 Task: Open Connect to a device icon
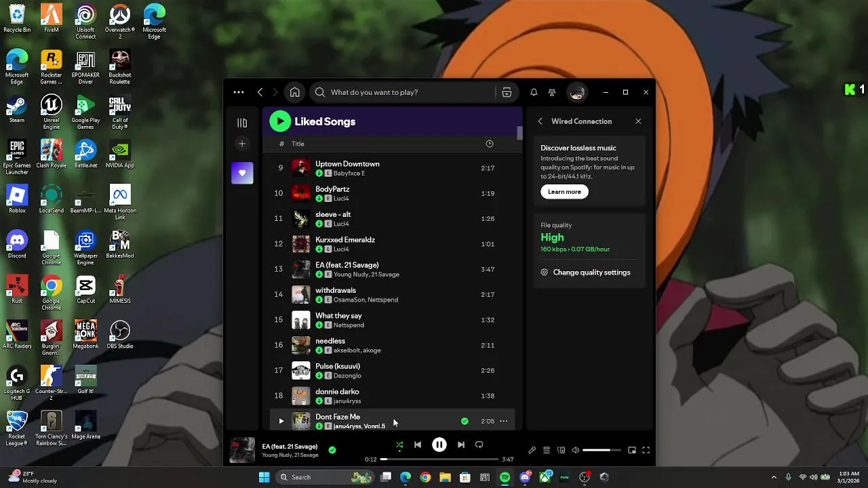(x=561, y=450)
